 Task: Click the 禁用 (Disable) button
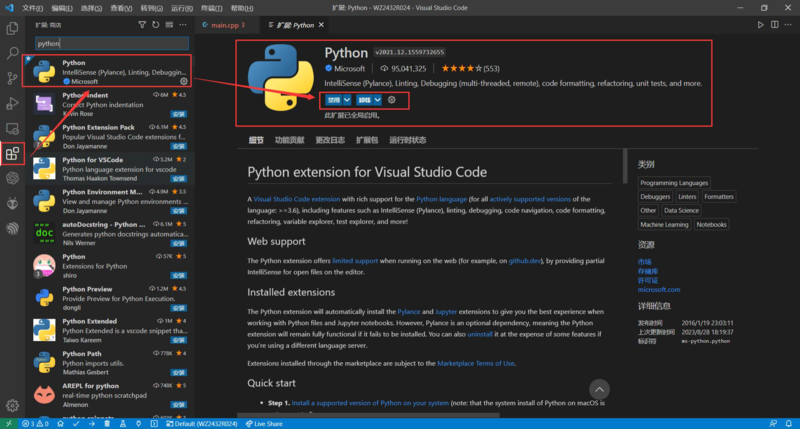click(331, 100)
